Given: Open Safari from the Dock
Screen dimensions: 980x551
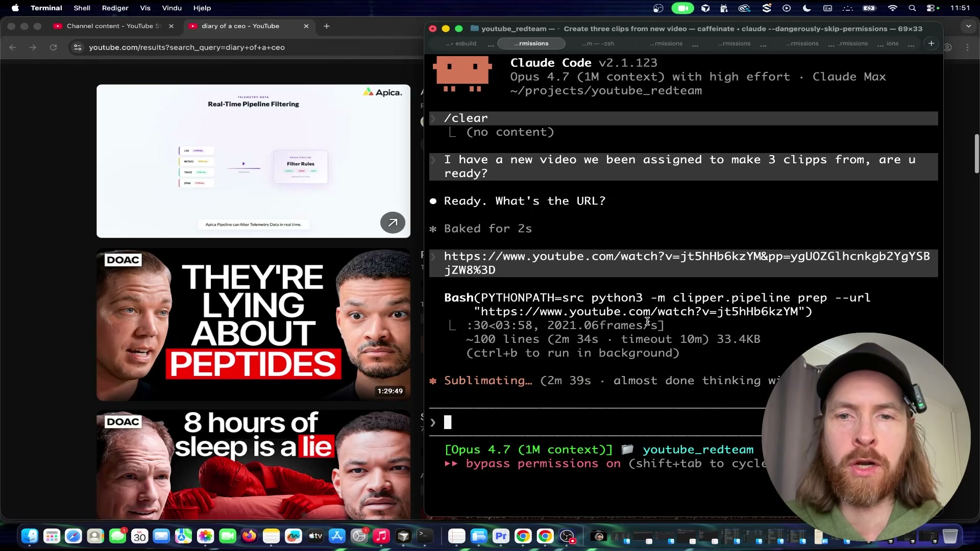Looking at the screenshot, I should (x=73, y=536).
